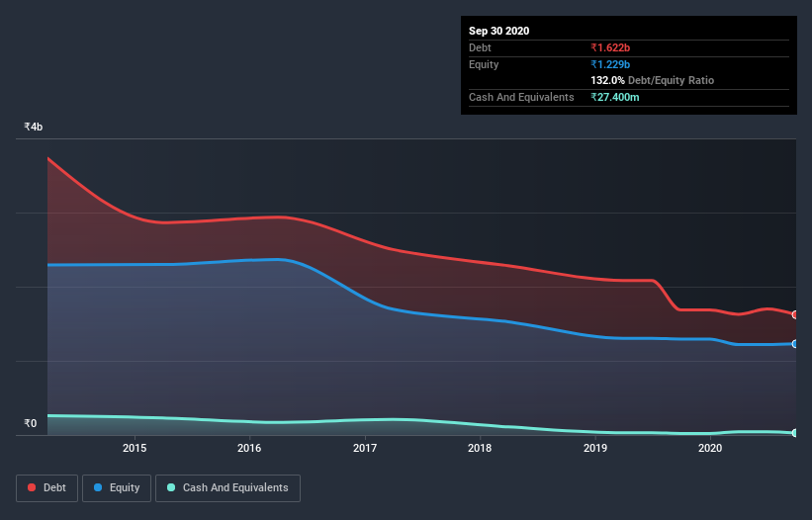
Task: Click the 2016 x-axis label
Action: [x=249, y=448]
